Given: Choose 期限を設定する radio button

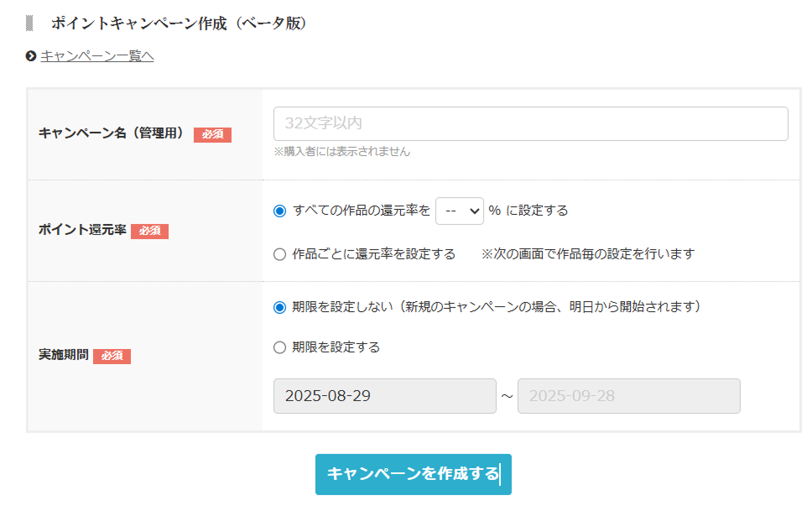Looking at the screenshot, I should click(x=280, y=347).
